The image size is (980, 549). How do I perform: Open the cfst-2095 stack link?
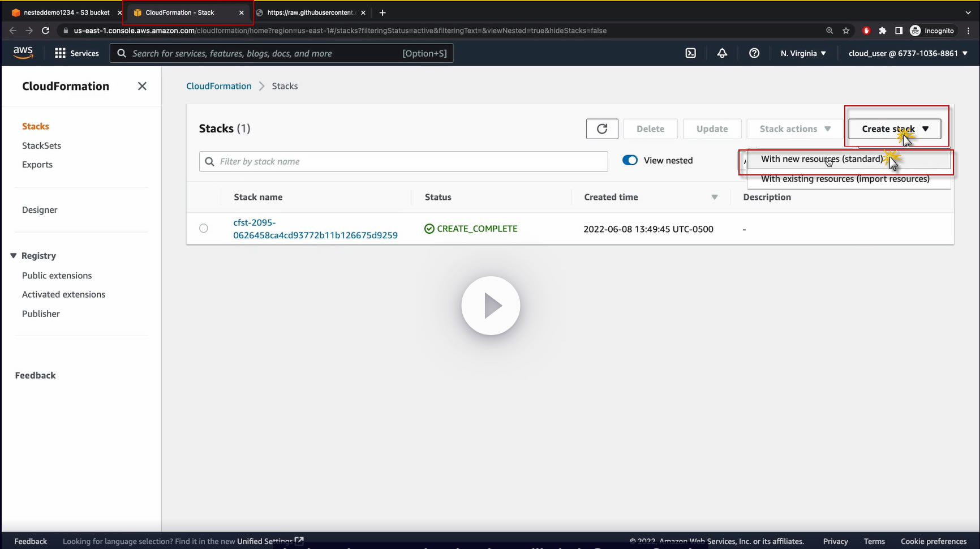pyautogui.click(x=315, y=229)
